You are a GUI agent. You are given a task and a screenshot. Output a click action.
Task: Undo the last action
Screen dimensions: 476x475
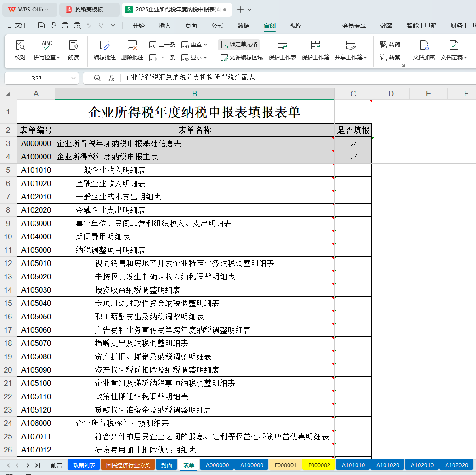point(89,25)
